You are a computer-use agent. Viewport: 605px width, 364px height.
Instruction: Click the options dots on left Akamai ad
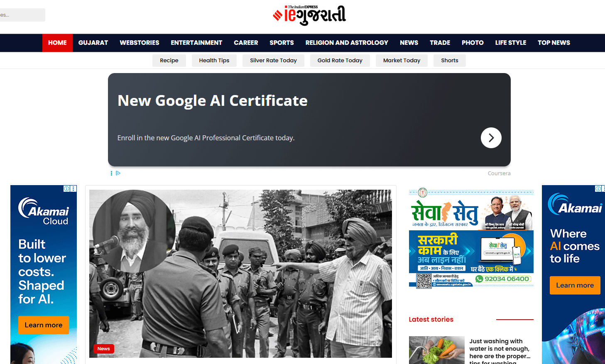pos(73,188)
